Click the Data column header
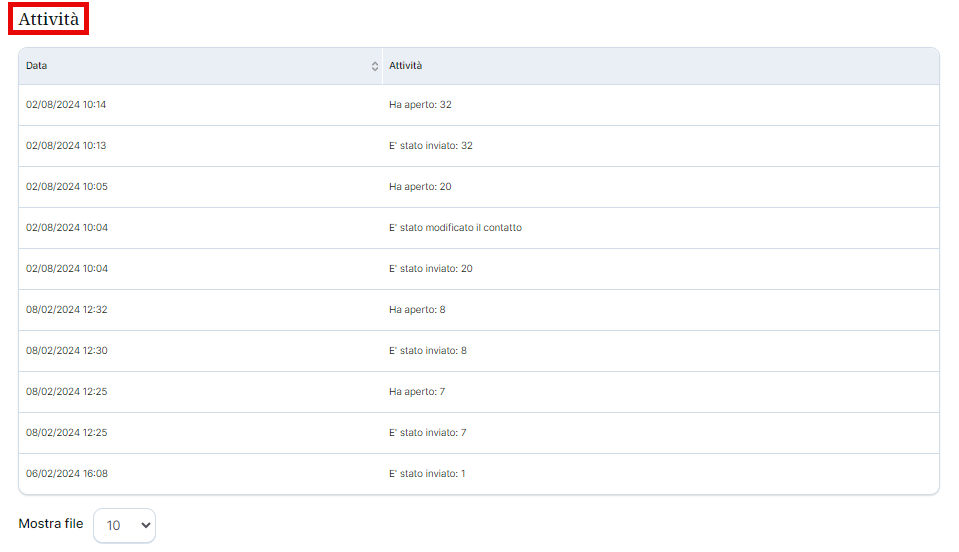 pyautogui.click(x=37, y=66)
